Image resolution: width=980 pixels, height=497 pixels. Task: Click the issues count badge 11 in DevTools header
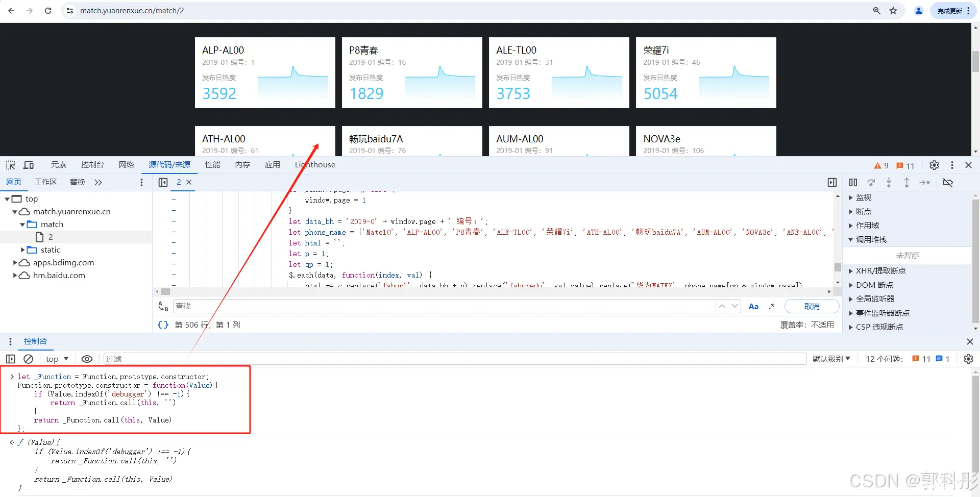pyautogui.click(x=905, y=165)
